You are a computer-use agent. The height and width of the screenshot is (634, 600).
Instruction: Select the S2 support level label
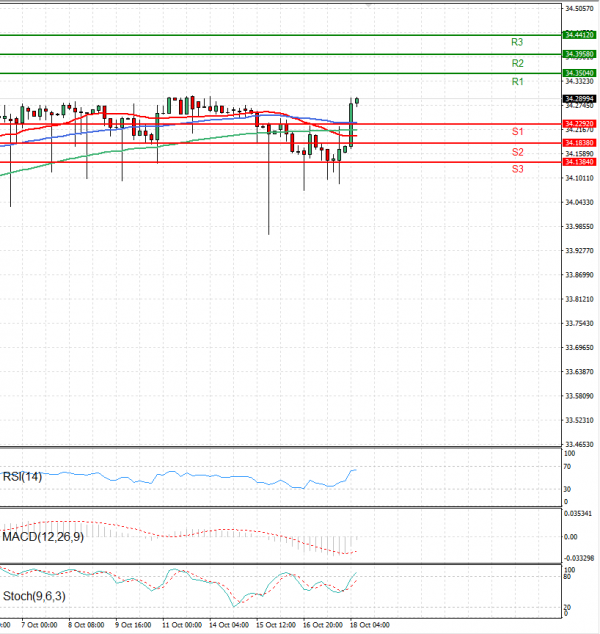tap(517, 152)
